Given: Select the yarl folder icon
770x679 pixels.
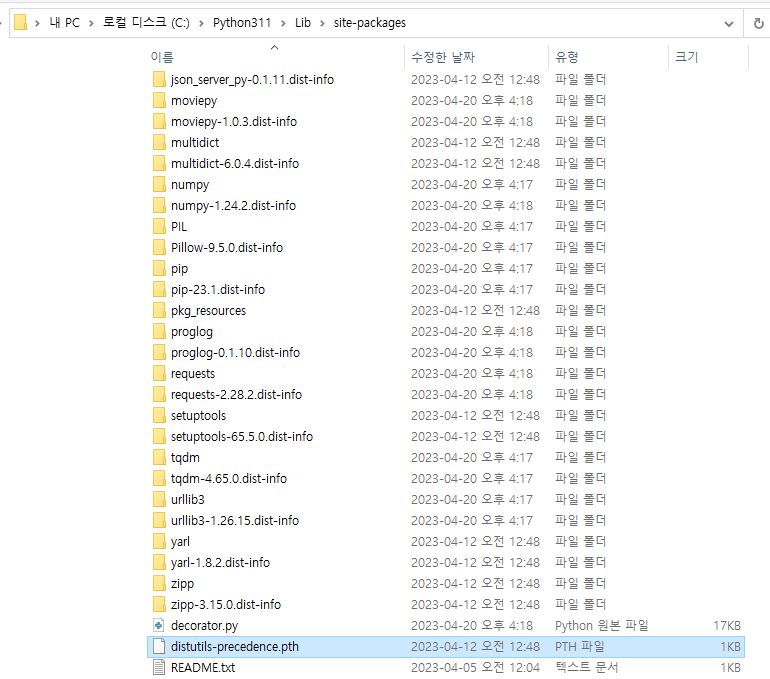Looking at the screenshot, I should [159, 541].
